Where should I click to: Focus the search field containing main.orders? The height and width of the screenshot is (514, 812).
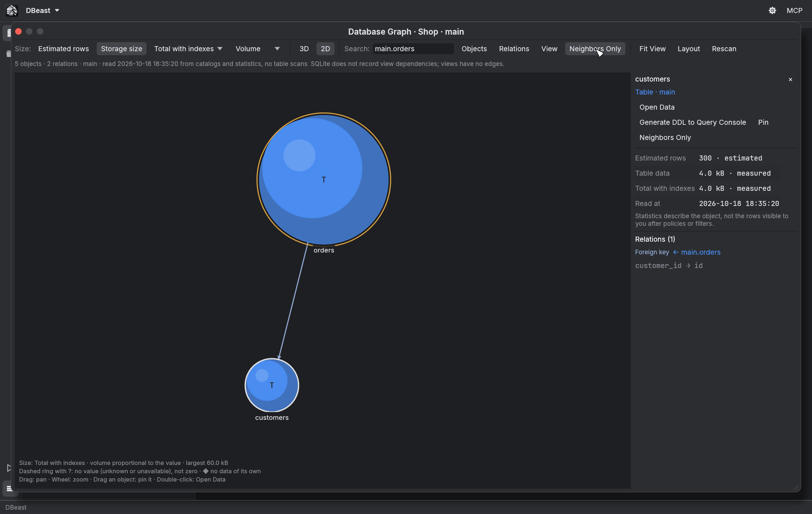(413, 49)
